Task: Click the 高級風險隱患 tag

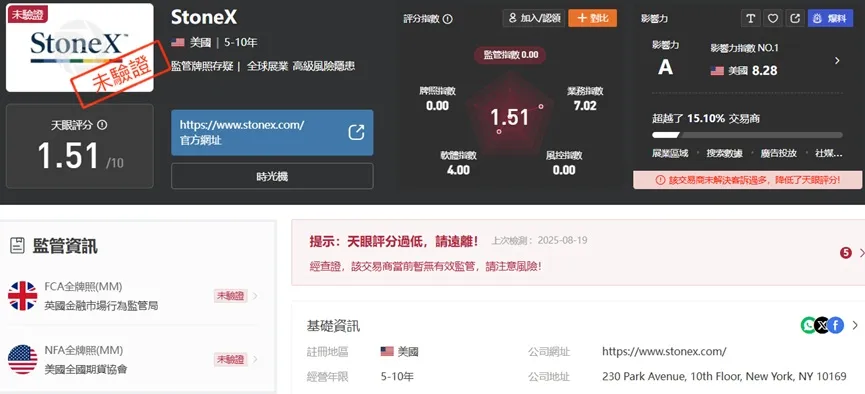Action: tap(324, 67)
